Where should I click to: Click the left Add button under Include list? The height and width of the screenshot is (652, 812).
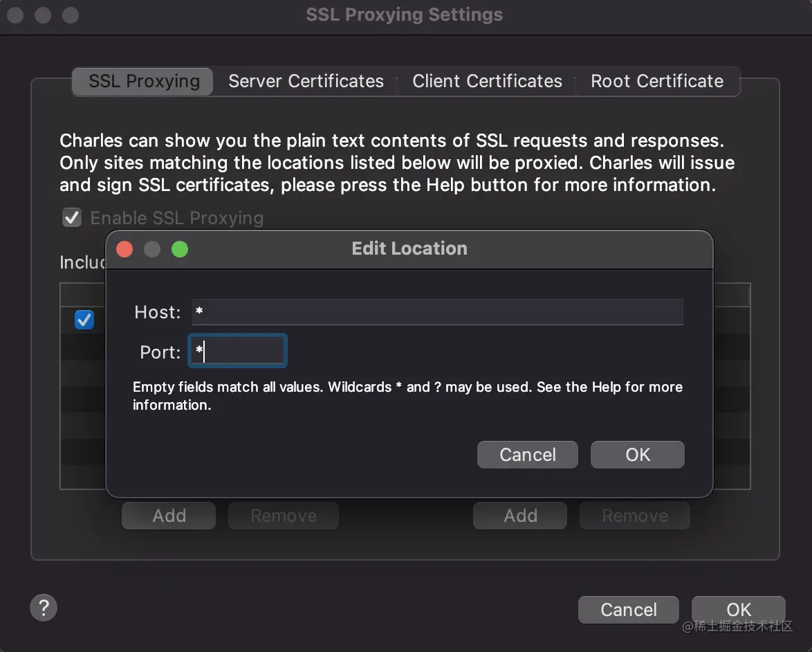tap(169, 516)
